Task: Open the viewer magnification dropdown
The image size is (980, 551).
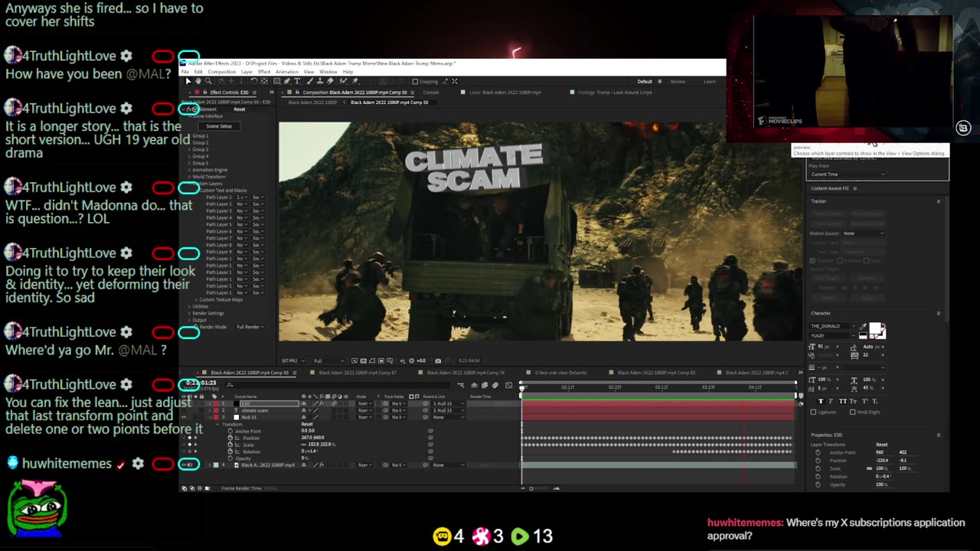Action: [x=292, y=360]
